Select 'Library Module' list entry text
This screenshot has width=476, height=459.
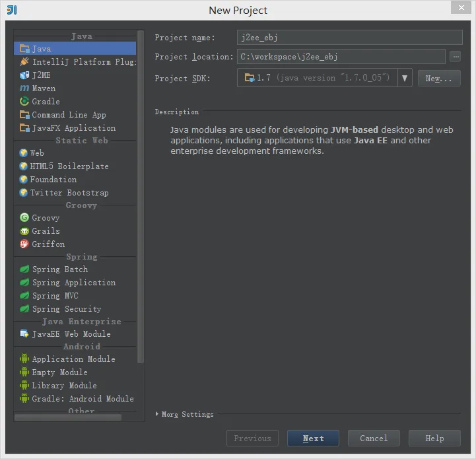64,386
